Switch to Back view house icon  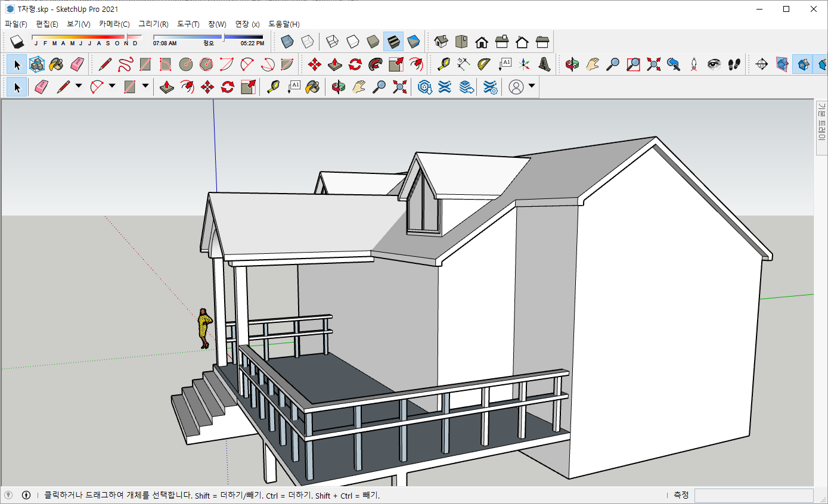[x=522, y=42]
